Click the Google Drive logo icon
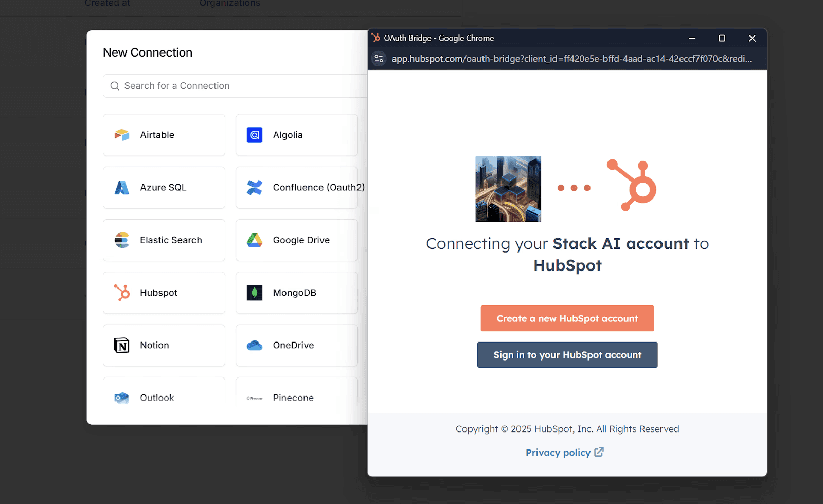Viewport: 823px width, 504px height. (x=255, y=240)
